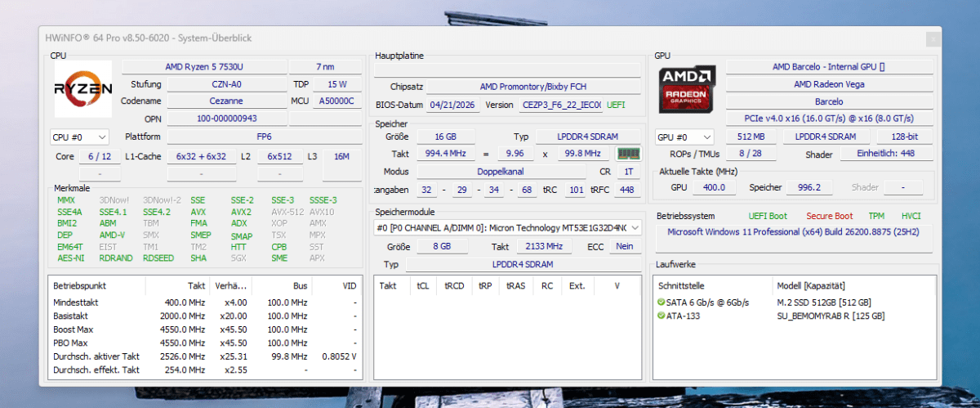Click the Schnittstelle column header
This screenshot has width=980, height=408.
tap(713, 286)
